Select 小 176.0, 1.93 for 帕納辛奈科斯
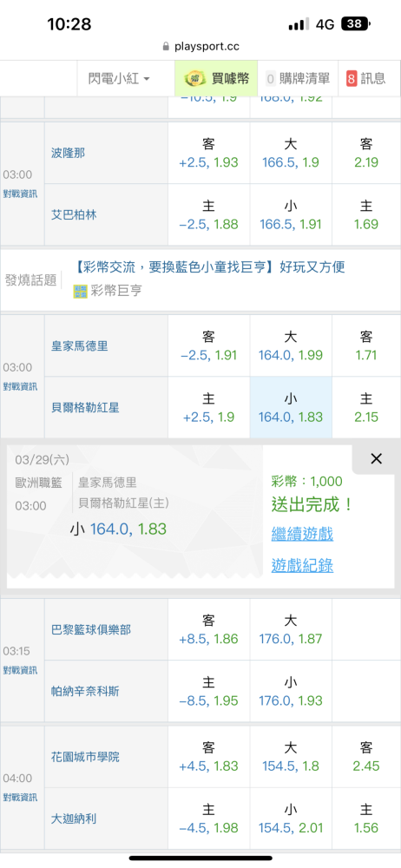 (291, 691)
